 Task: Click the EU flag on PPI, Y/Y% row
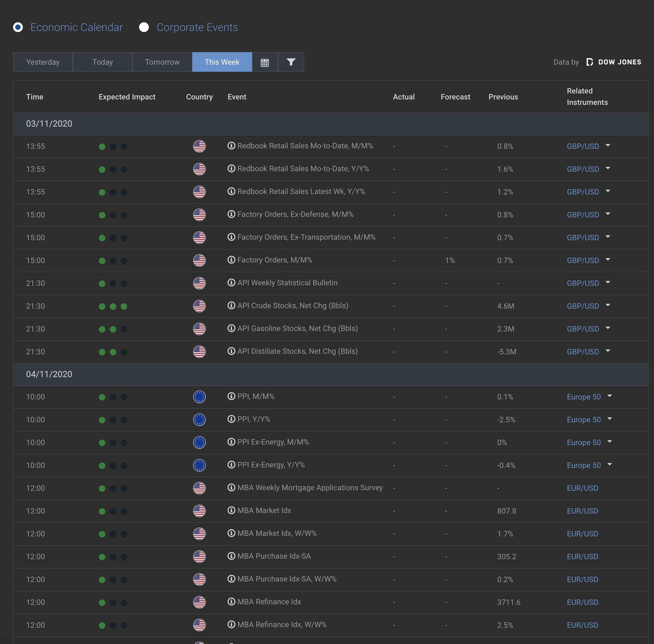199,420
